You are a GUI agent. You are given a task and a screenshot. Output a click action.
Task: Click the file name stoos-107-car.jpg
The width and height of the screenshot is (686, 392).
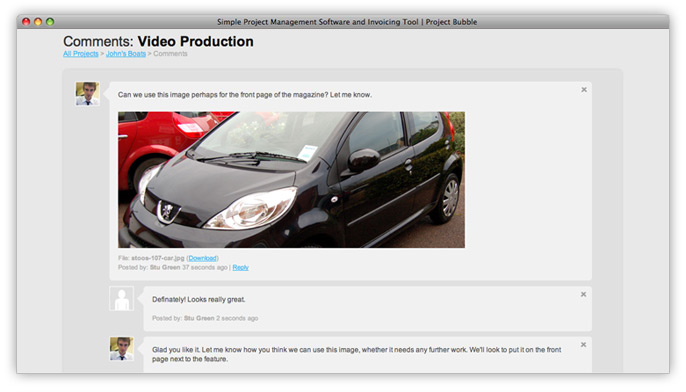(158, 258)
